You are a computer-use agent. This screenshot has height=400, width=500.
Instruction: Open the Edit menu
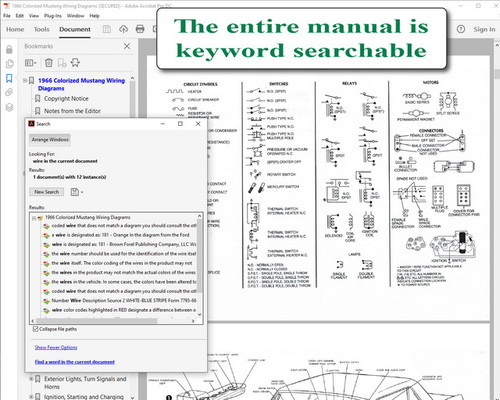20,16
